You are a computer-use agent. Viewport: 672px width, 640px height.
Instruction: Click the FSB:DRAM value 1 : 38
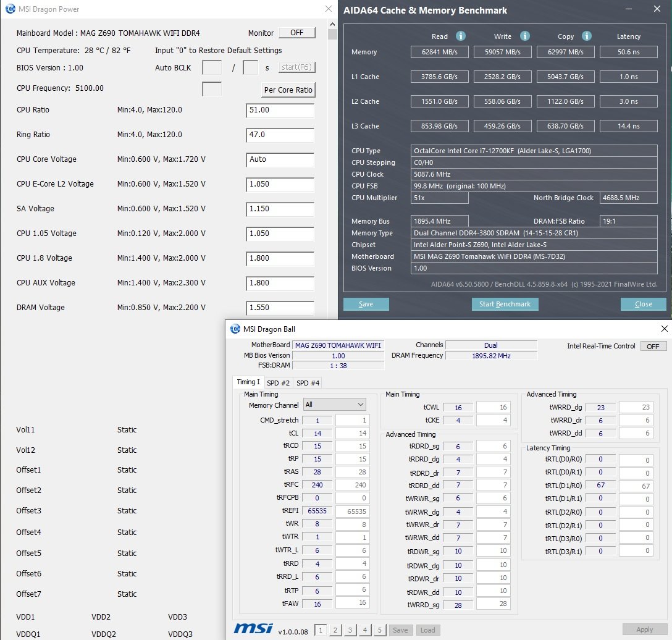point(338,366)
